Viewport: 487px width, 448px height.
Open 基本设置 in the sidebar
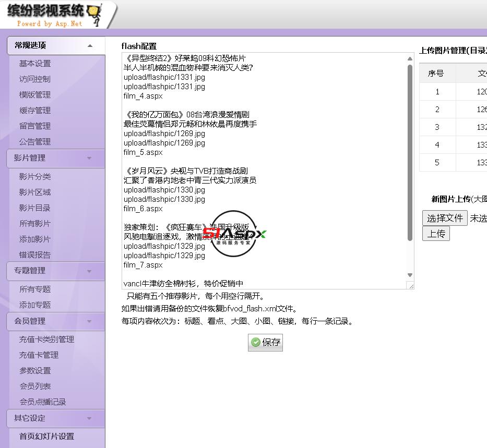point(35,64)
